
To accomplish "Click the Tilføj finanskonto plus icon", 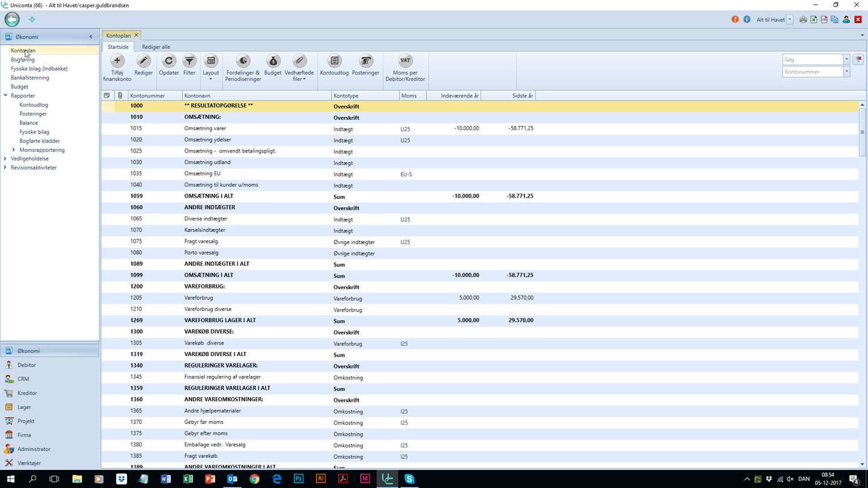I will click(x=117, y=61).
